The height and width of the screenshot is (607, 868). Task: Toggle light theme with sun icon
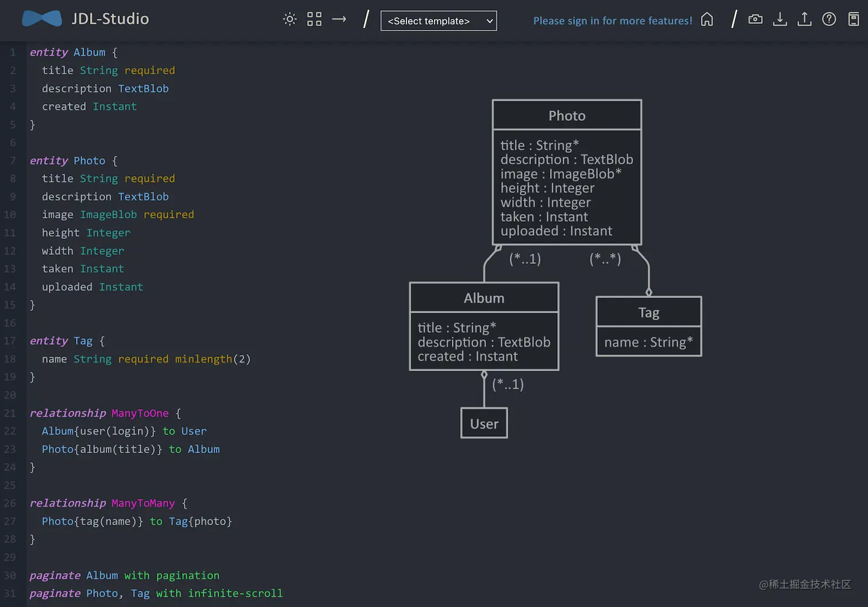pos(290,20)
